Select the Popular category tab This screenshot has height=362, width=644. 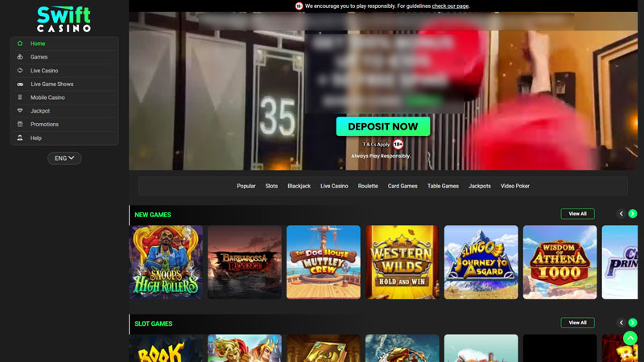point(246,186)
